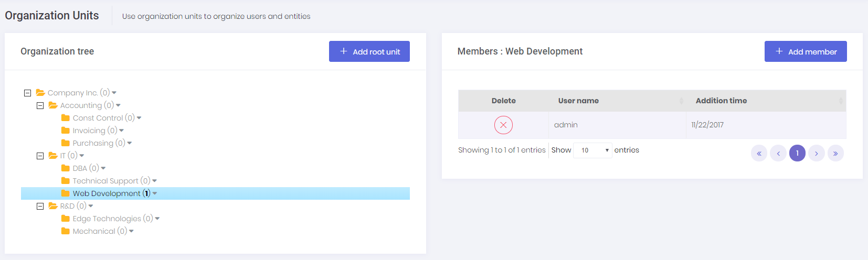Collapse the R&D tree node
The width and height of the screenshot is (868, 260).
40,206
